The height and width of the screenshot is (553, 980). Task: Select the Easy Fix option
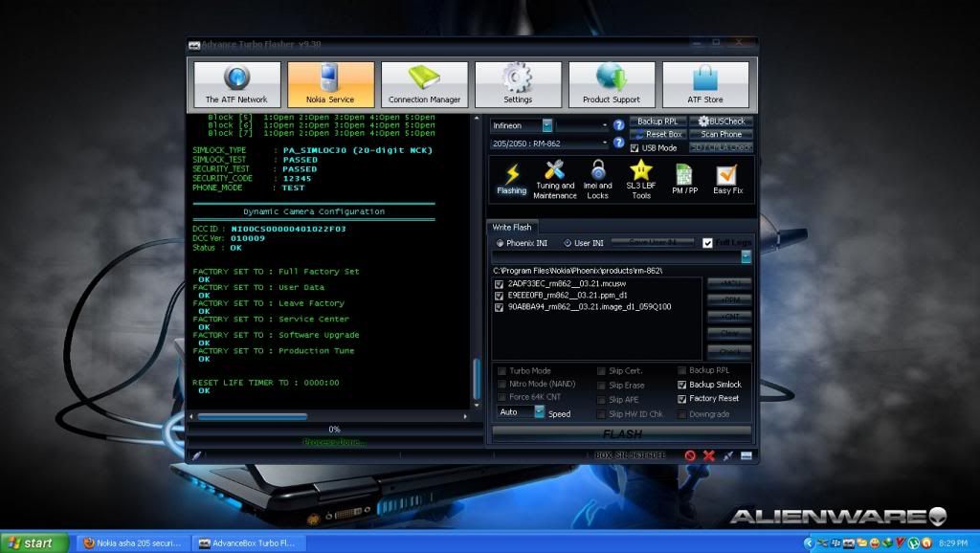click(726, 178)
